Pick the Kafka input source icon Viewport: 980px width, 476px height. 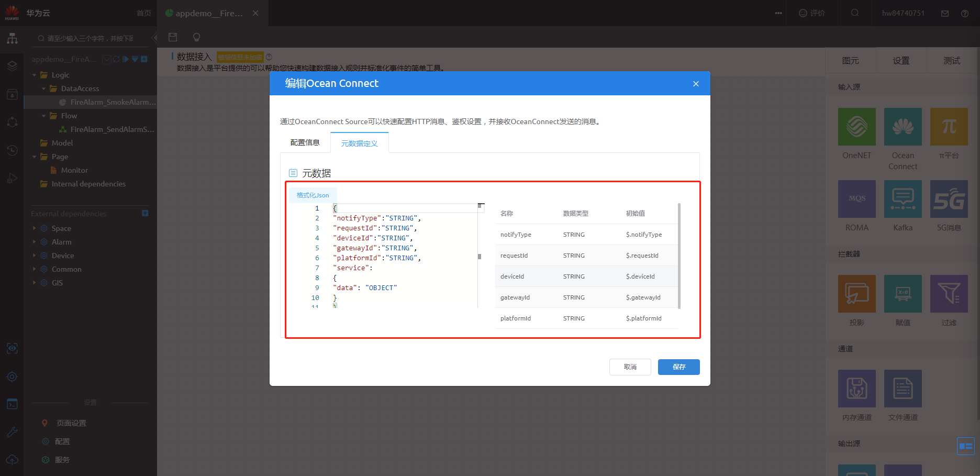pos(903,199)
